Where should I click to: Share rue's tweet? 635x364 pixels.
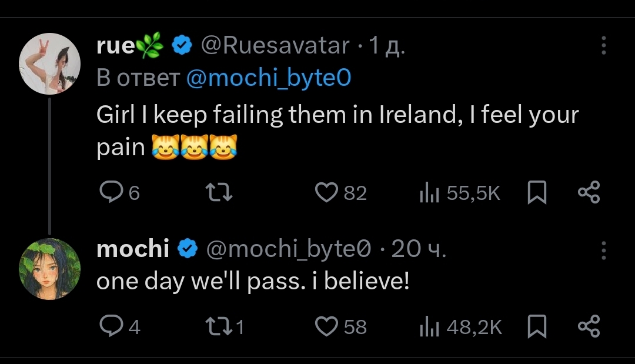pyautogui.click(x=589, y=193)
